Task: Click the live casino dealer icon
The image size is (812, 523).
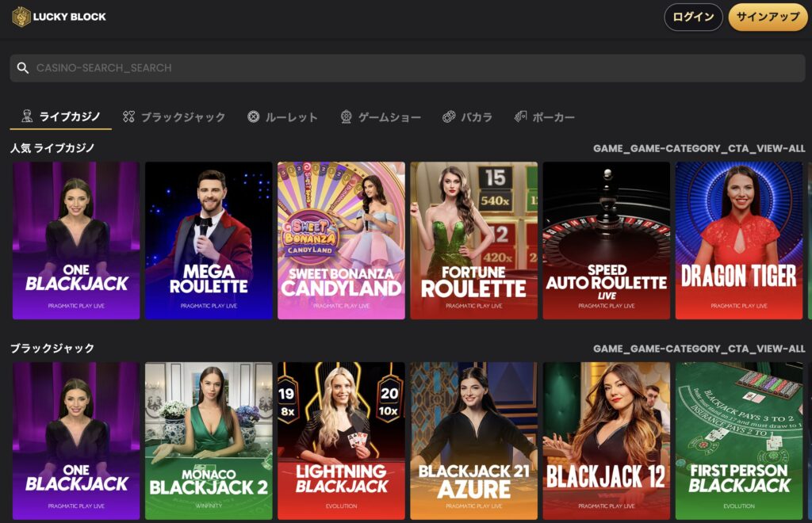Action: [27, 116]
